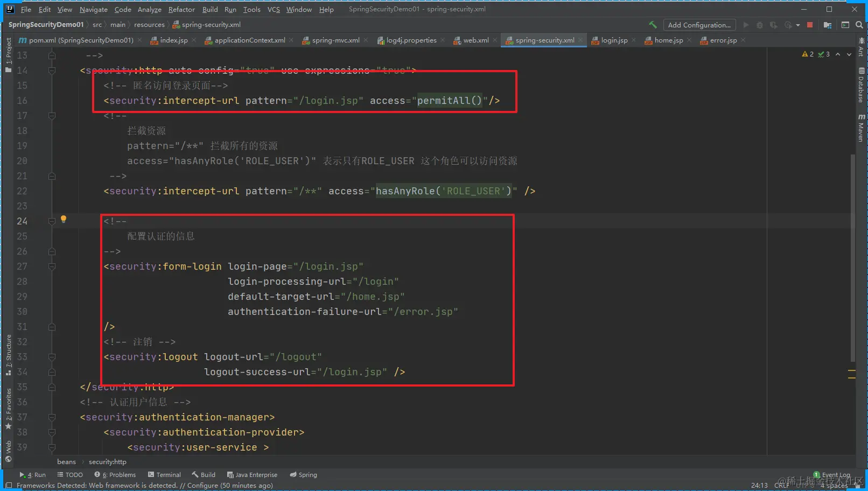Close the applicationContext.xml editor tab

tap(291, 40)
